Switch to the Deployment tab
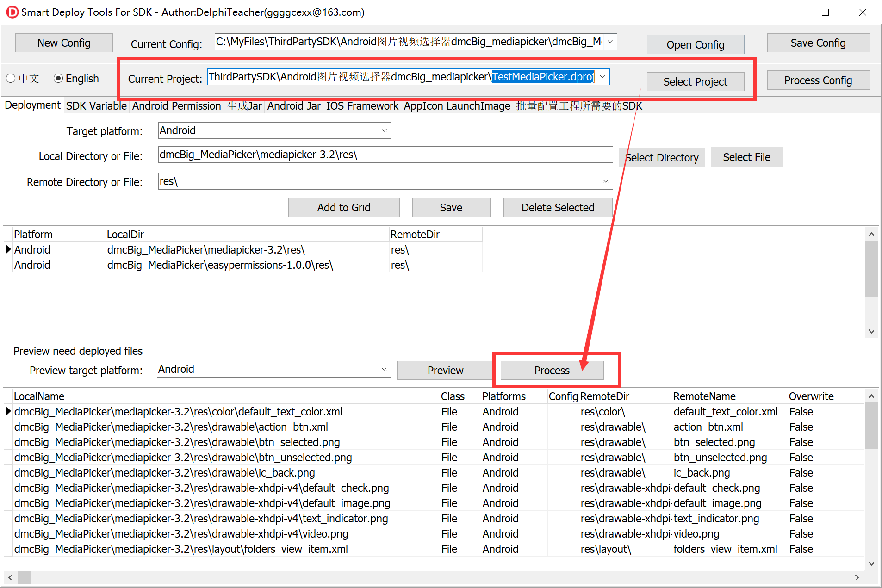The image size is (882, 588). (x=32, y=105)
